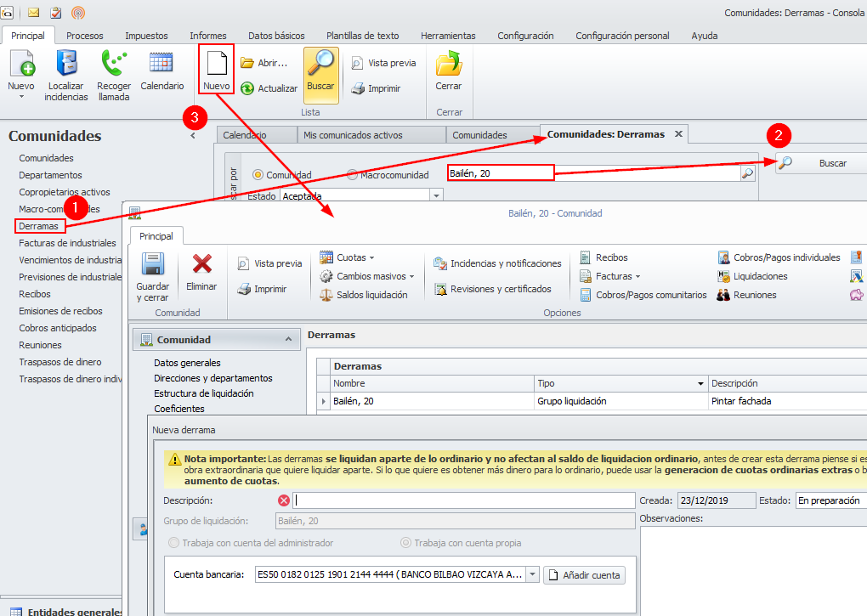
Task: Select the Macrocomunidad radio button
Action: click(352, 175)
